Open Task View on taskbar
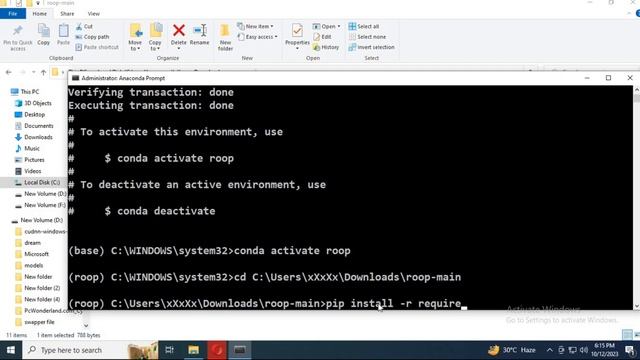 [x=169, y=350]
